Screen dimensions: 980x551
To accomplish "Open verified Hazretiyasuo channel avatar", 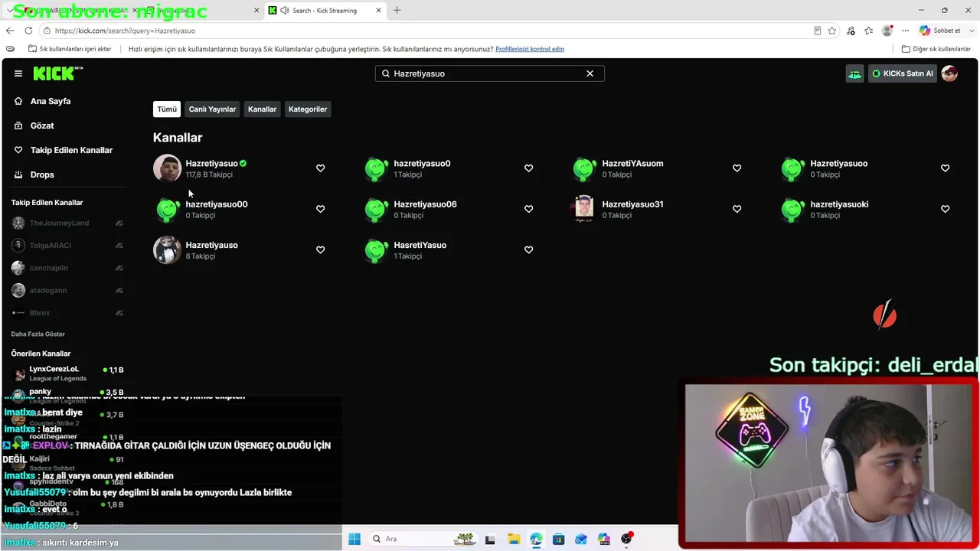I will click(x=167, y=168).
